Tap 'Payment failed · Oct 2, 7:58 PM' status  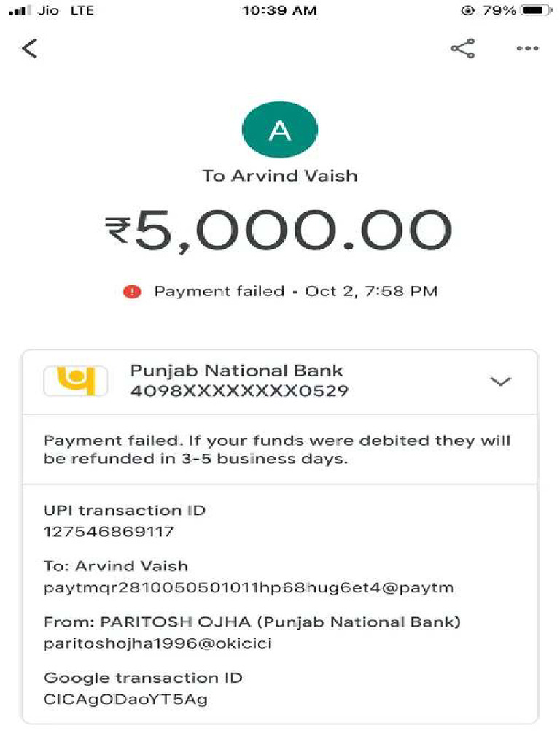[296, 291]
